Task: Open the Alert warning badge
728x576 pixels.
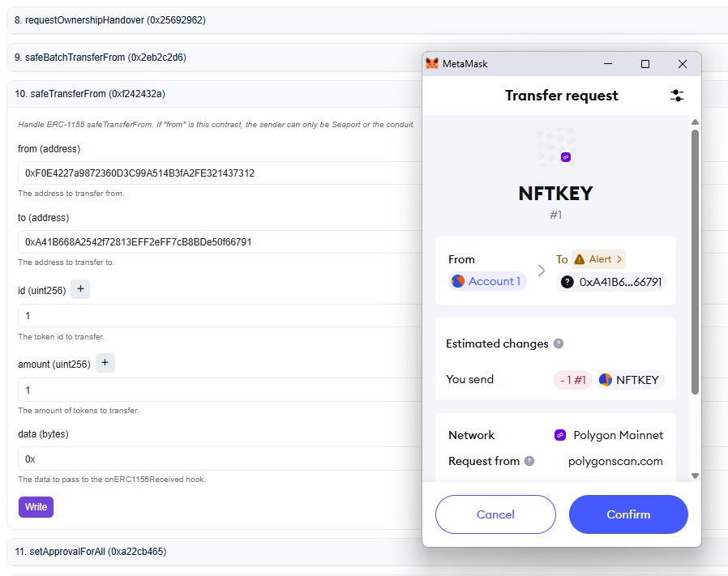Action: click(598, 259)
